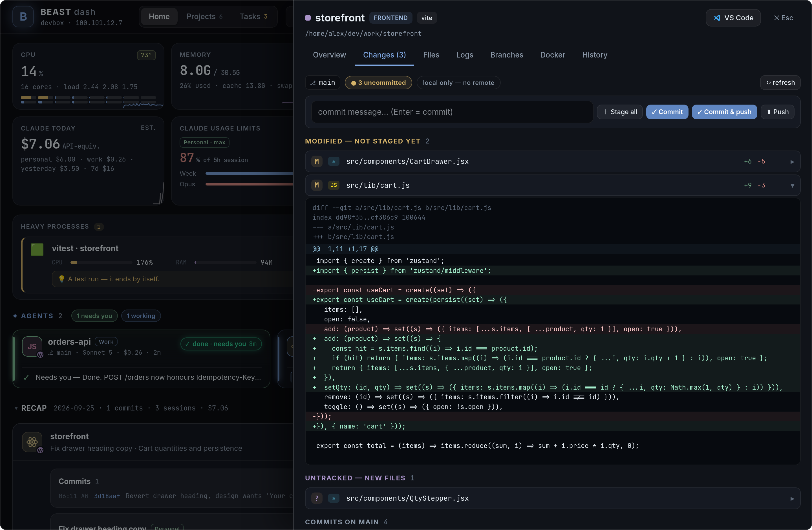Open the Files tab
Viewport: 812px width, 530px height.
[x=431, y=55]
